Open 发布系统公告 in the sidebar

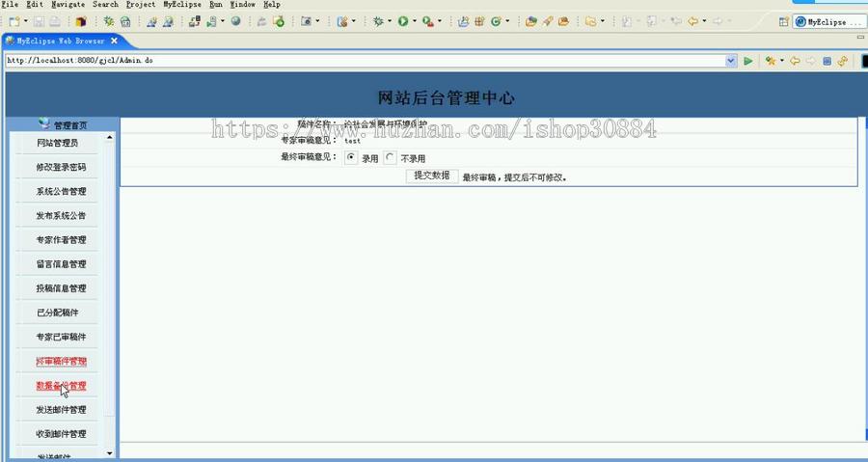click(61, 216)
